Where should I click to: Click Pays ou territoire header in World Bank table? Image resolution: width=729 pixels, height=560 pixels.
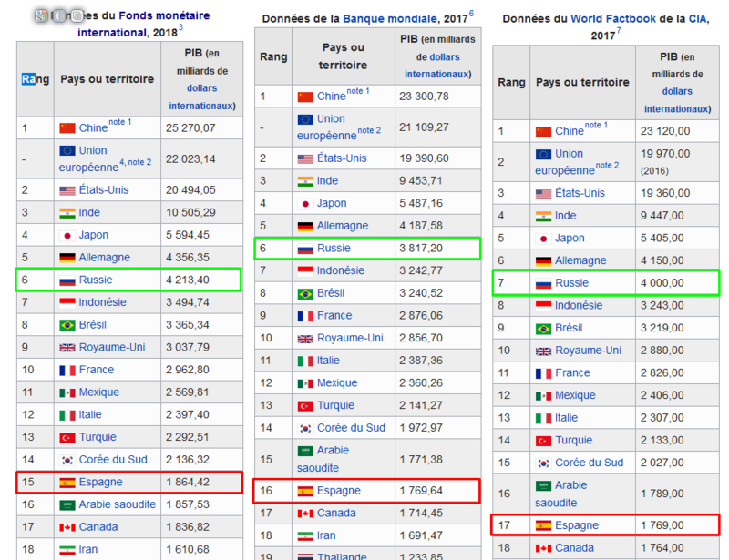tap(343, 56)
